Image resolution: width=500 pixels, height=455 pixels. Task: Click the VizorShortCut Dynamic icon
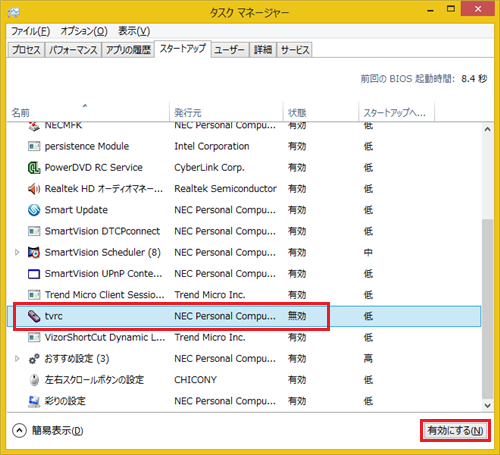click(34, 337)
